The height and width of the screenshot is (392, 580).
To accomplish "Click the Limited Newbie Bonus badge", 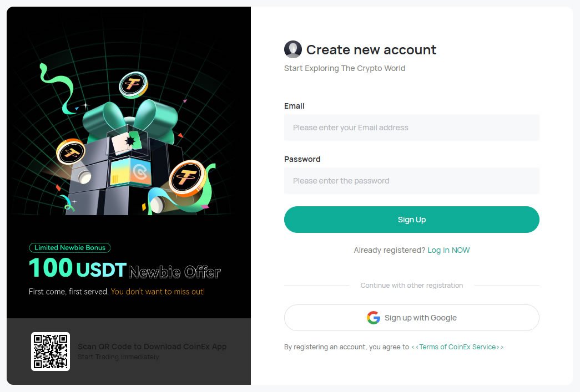I will (x=69, y=247).
